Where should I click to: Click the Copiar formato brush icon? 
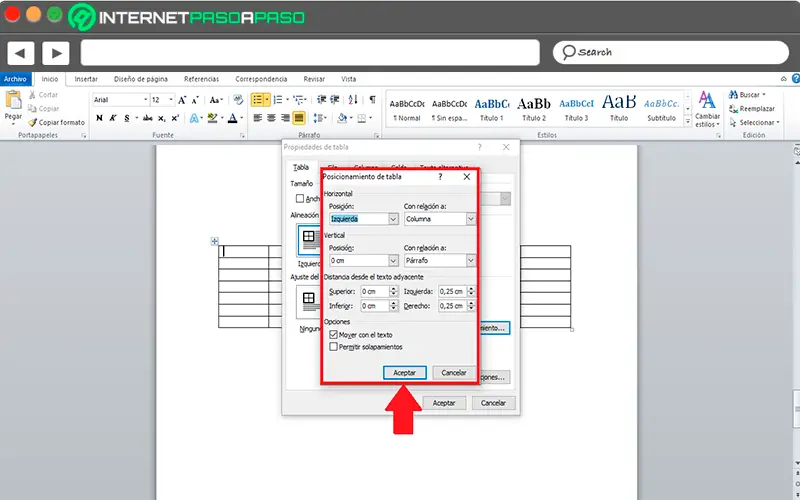(33, 122)
